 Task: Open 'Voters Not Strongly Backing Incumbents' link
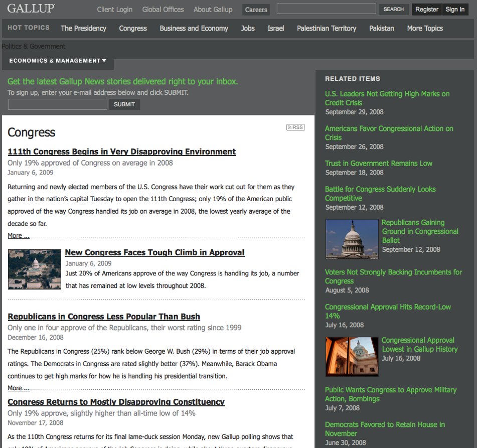click(x=393, y=276)
